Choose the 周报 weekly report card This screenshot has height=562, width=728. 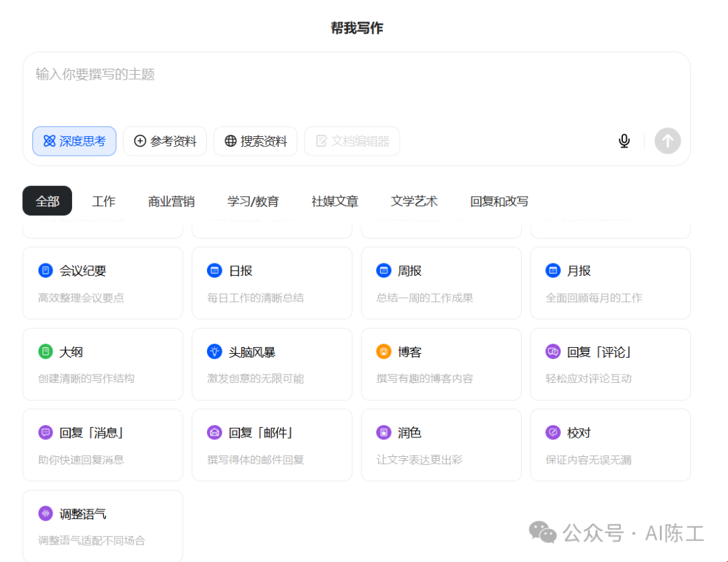[441, 283]
